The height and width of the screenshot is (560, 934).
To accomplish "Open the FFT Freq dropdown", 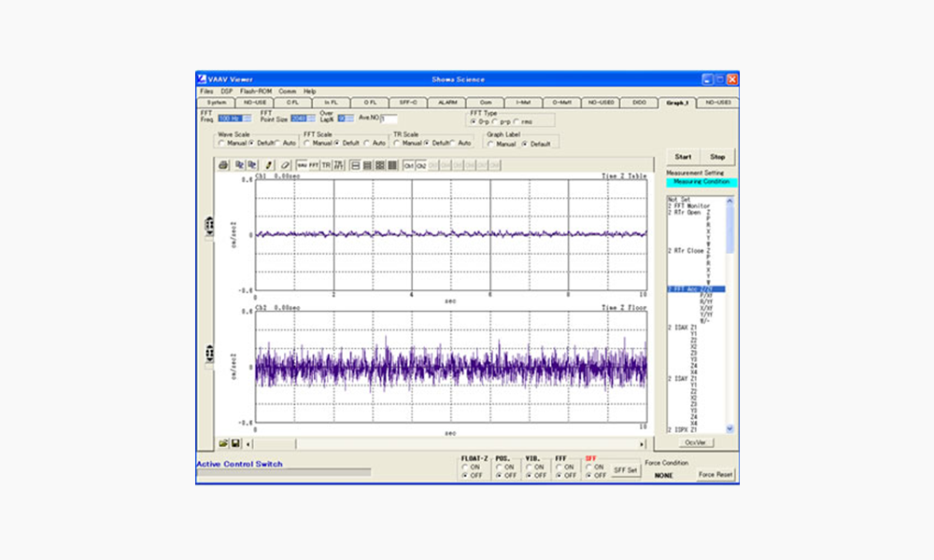I will point(247,119).
